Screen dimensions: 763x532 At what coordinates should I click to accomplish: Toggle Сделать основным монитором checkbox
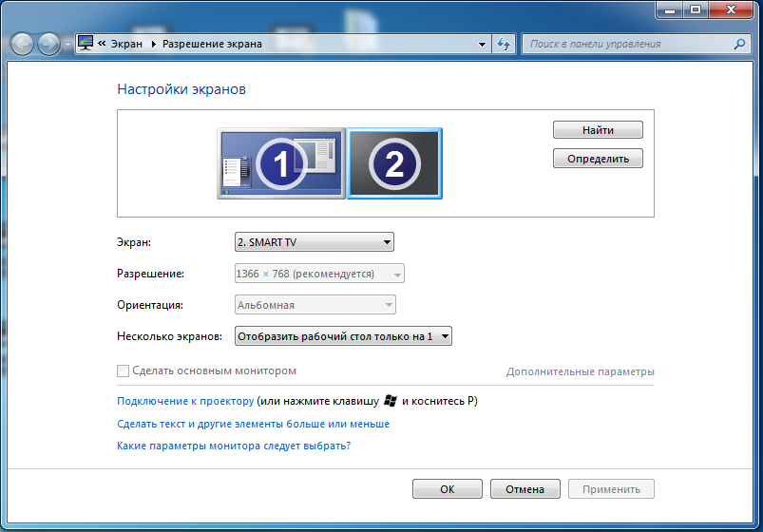click(124, 370)
